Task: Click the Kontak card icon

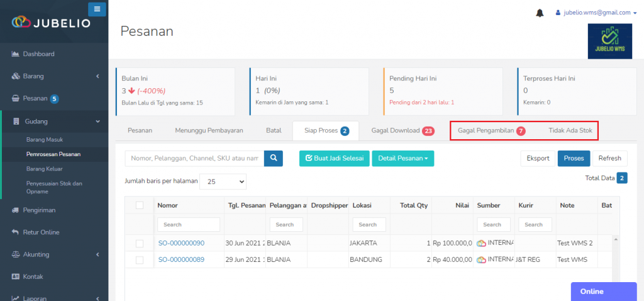Action: pyautogui.click(x=16, y=276)
